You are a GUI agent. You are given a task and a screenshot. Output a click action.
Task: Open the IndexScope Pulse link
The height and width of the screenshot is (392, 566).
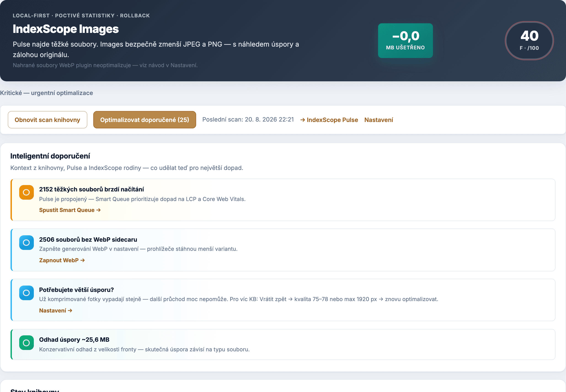(x=329, y=120)
